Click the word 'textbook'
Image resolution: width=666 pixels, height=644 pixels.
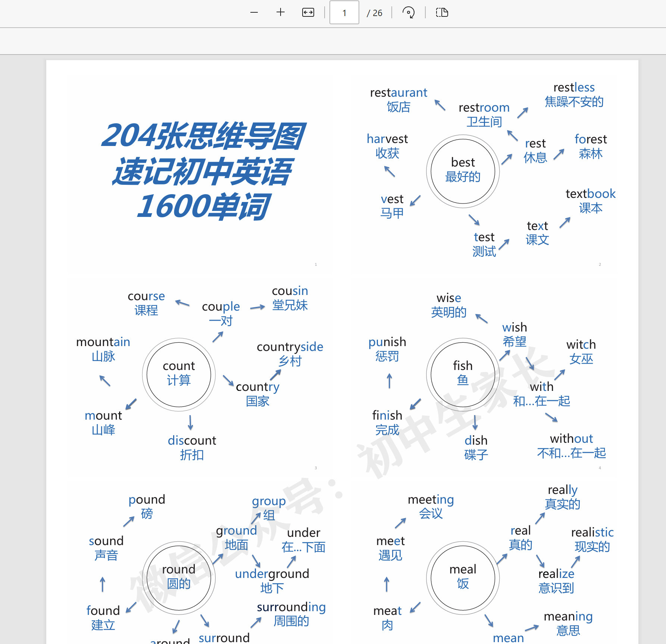tap(591, 194)
